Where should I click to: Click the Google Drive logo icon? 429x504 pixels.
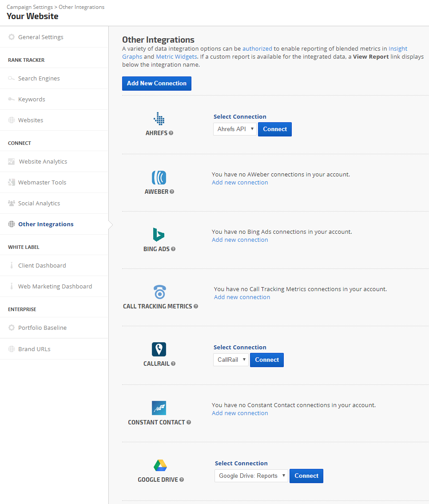pyautogui.click(x=160, y=465)
